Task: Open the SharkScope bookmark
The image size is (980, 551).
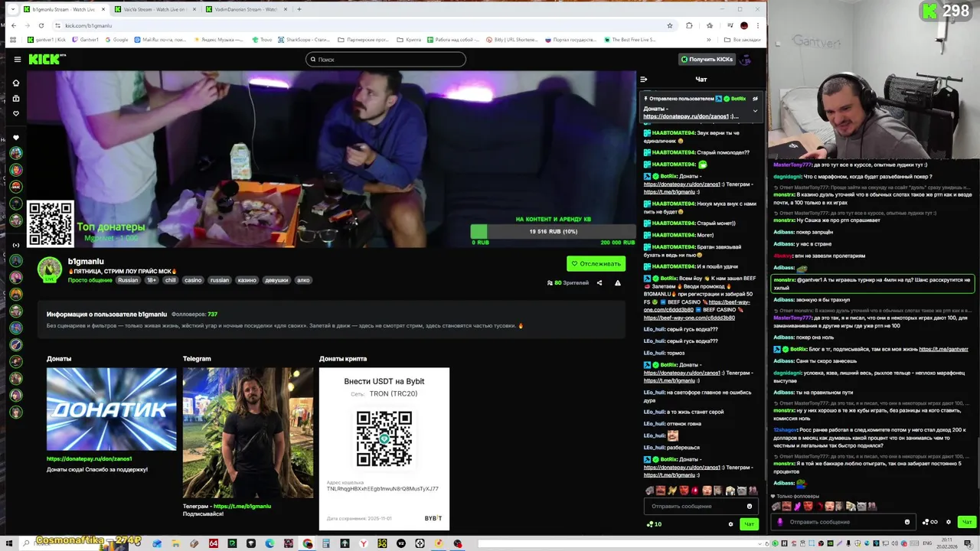Action: (x=303, y=39)
